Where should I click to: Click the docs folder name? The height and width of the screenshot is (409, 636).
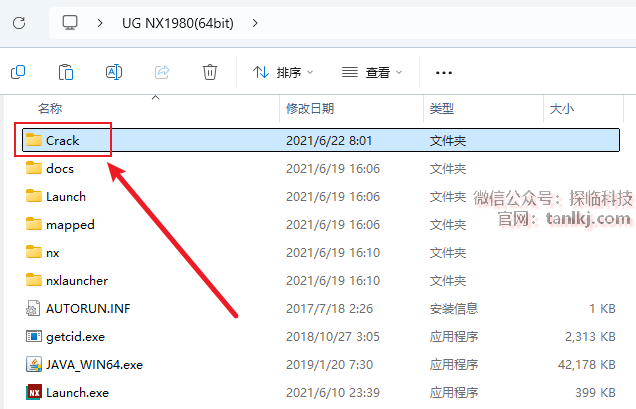coord(60,168)
